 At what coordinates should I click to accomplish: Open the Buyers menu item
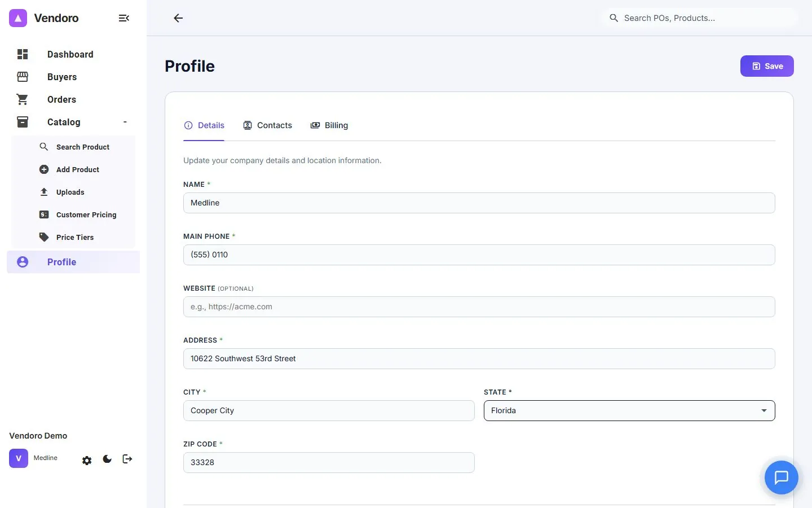pyautogui.click(x=62, y=77)
